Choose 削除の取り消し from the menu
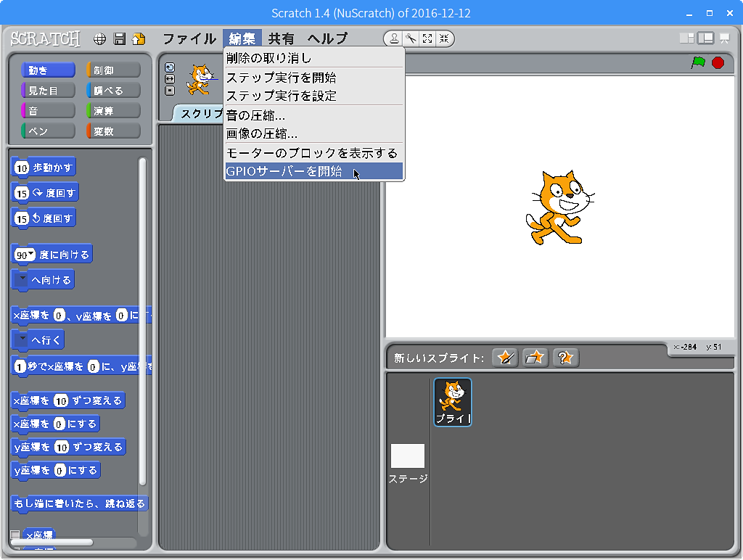This screenshot has height=560, width=743. [x=313, y=58]
